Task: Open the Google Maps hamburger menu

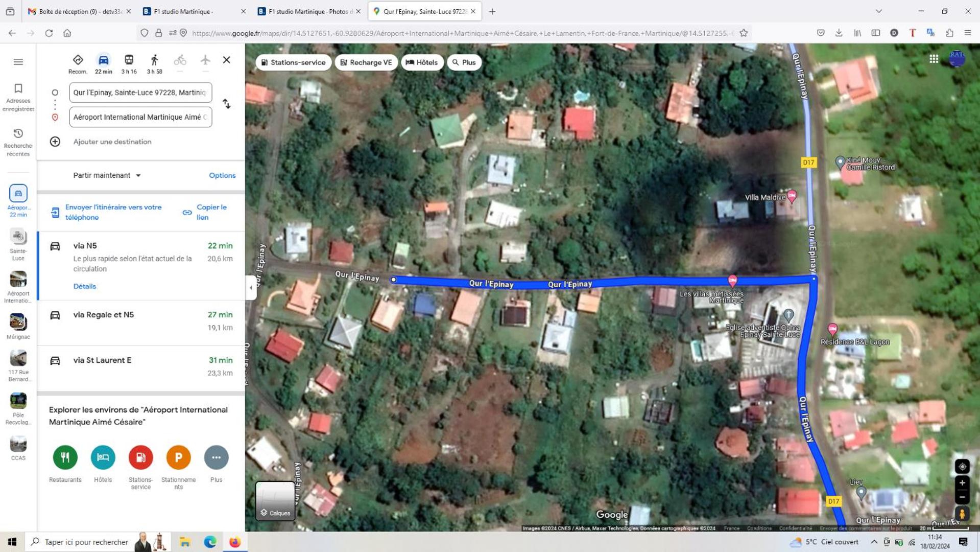Action: pos(18,62)
